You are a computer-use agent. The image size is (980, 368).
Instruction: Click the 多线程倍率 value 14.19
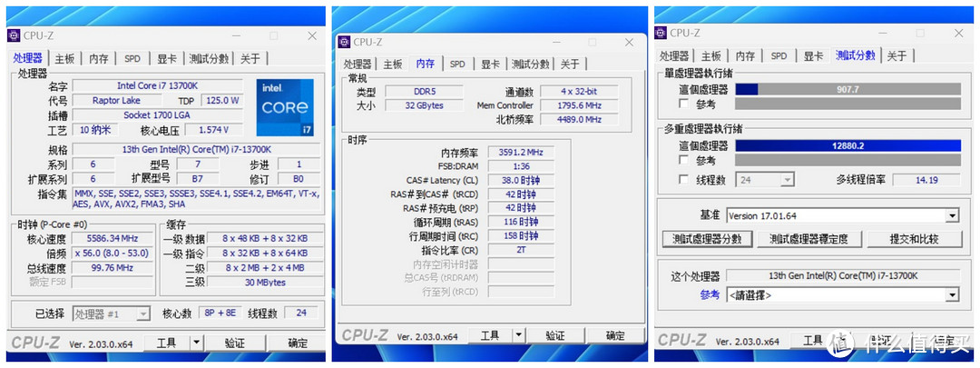pos(926,180)
